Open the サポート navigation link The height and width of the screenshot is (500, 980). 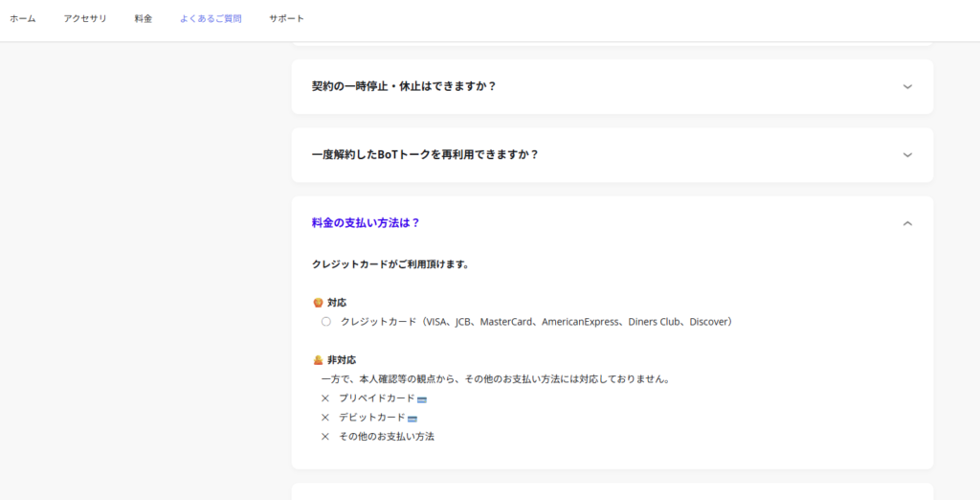[x=286, y=19]
